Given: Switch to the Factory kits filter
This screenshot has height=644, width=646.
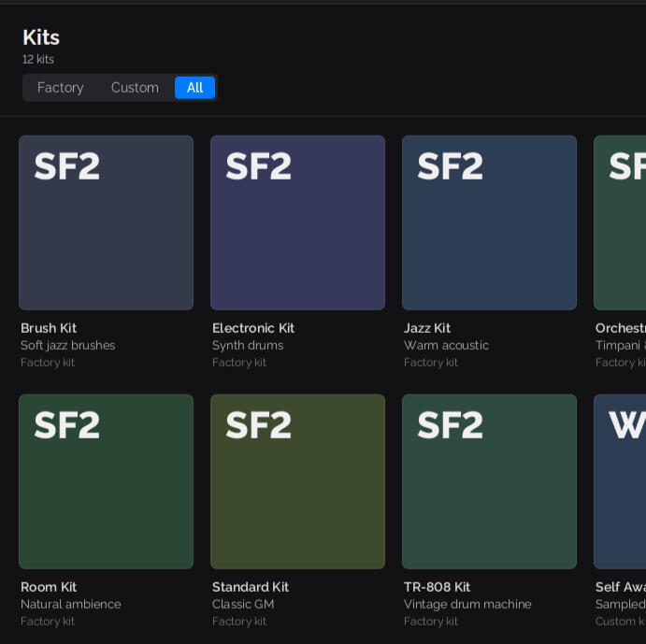Looking at the screenshot, I should tap(60, 88).
